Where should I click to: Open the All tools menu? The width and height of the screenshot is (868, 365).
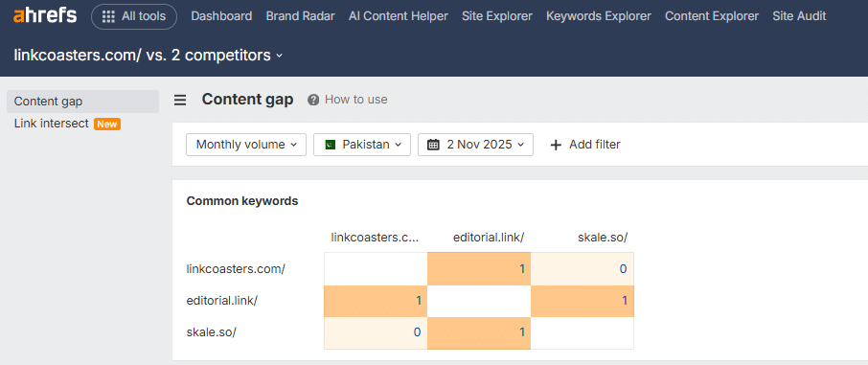pos(134,16)
